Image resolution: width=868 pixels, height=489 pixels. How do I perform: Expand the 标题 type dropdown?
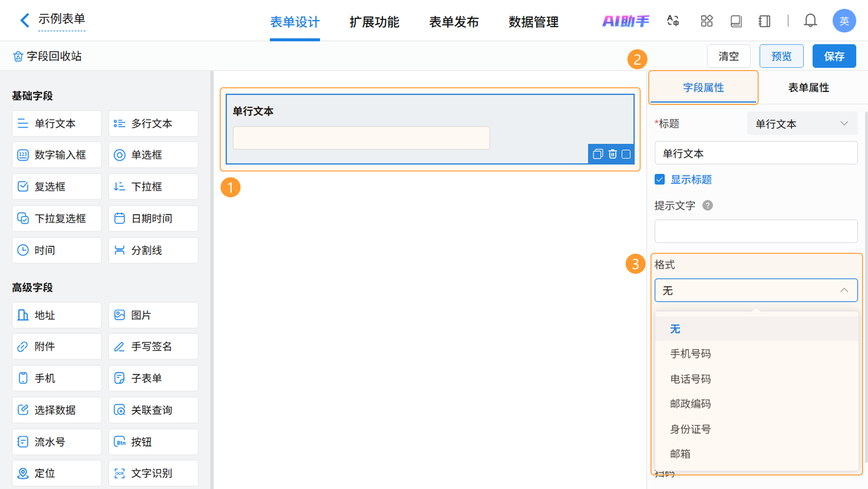point(802,123)
